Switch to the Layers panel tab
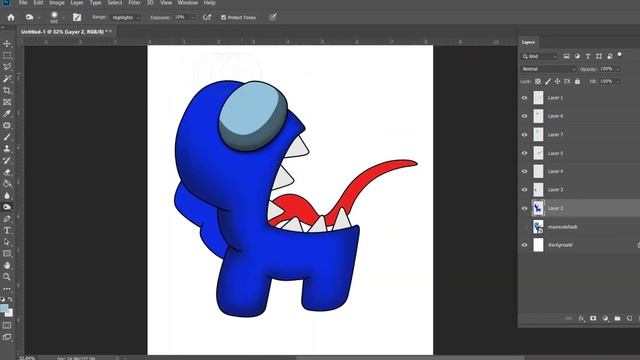640x360 pixels. (528, 42)
